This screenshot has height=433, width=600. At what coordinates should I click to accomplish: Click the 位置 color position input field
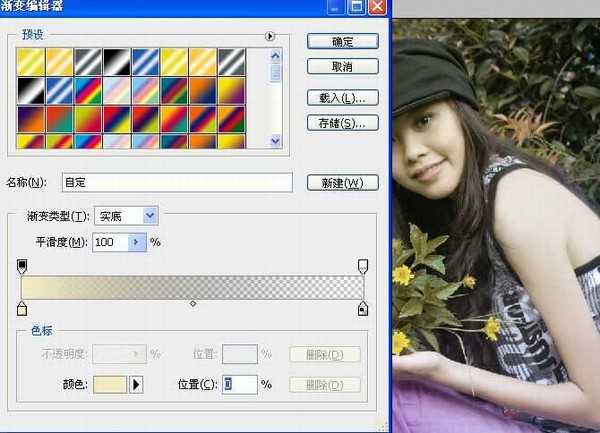point(239,384)
